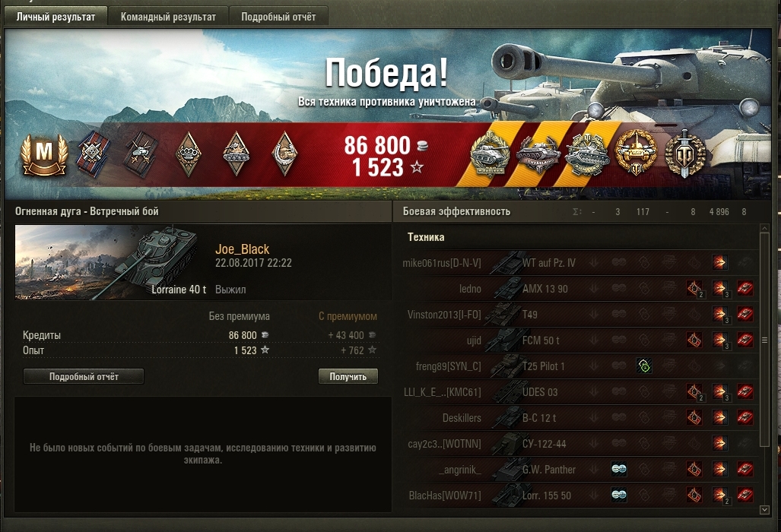This screenshot has width=781, height=532.
Task: Click the brass knuckles rhombus medal
Action: 189,154
